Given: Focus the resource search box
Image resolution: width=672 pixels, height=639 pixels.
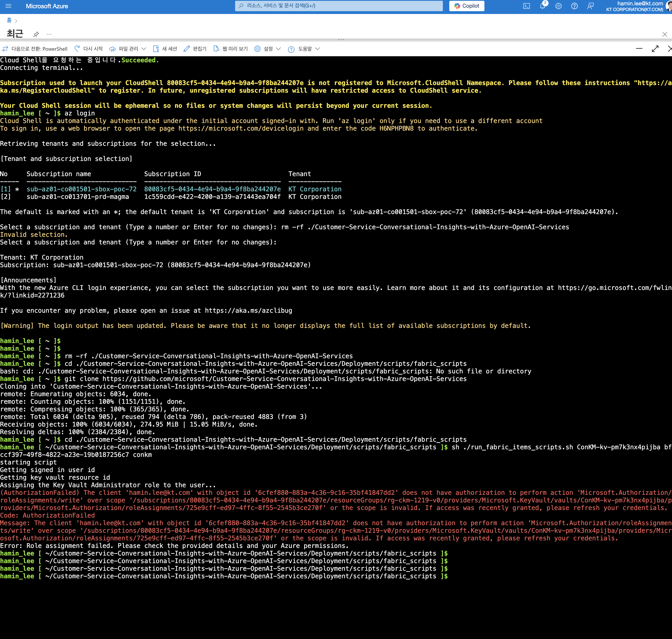Looking at the screenshot, I should [x=339, y=6].
